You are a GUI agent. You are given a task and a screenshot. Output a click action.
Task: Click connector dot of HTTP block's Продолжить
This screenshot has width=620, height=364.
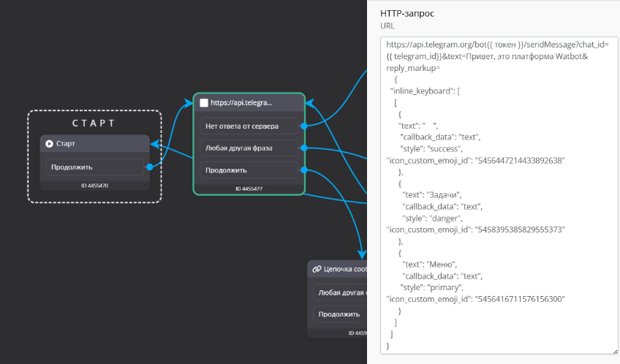pos(303,171)
